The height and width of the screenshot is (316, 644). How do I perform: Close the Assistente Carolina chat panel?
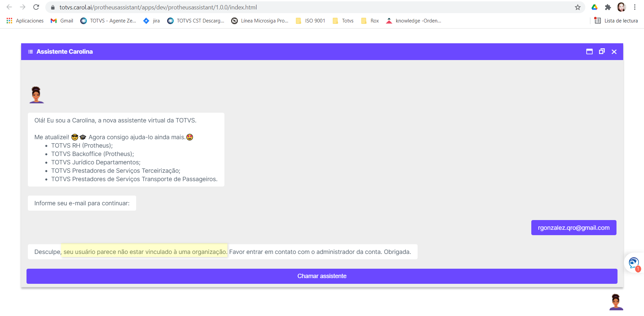click(614, 52)
